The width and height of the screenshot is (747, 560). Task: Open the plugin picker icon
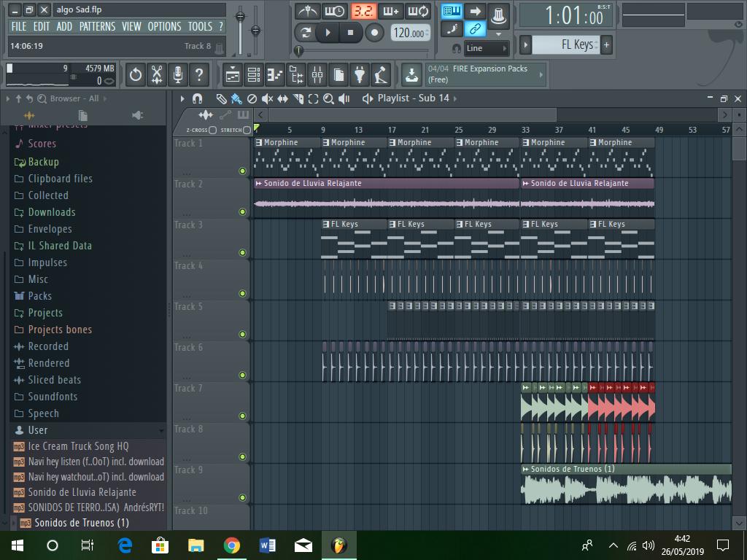[x=360, y=75]
